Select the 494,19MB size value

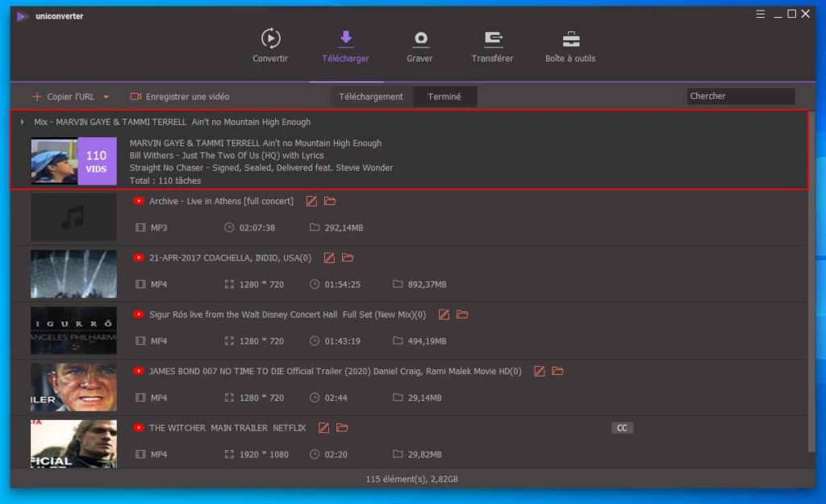[x=428, y=342]
